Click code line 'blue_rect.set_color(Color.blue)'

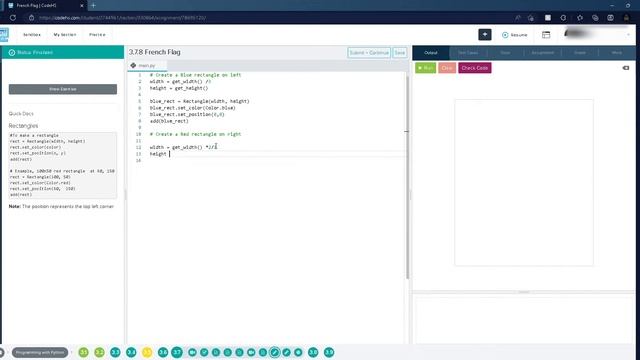pos(193,108)
